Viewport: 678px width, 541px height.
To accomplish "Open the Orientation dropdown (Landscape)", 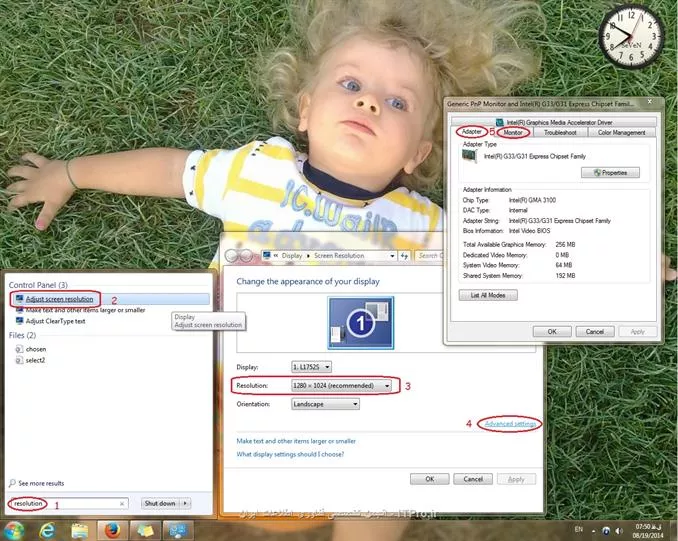I will pyautogui.click(x=325, y=404).
